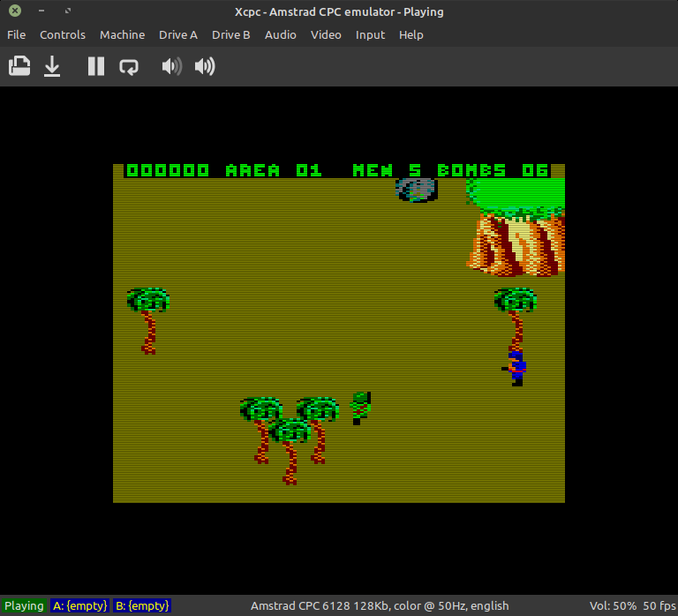Open the Input menu
Viewport: 678px width, 616px height.
pyautogui.click(x=370, y=34)
